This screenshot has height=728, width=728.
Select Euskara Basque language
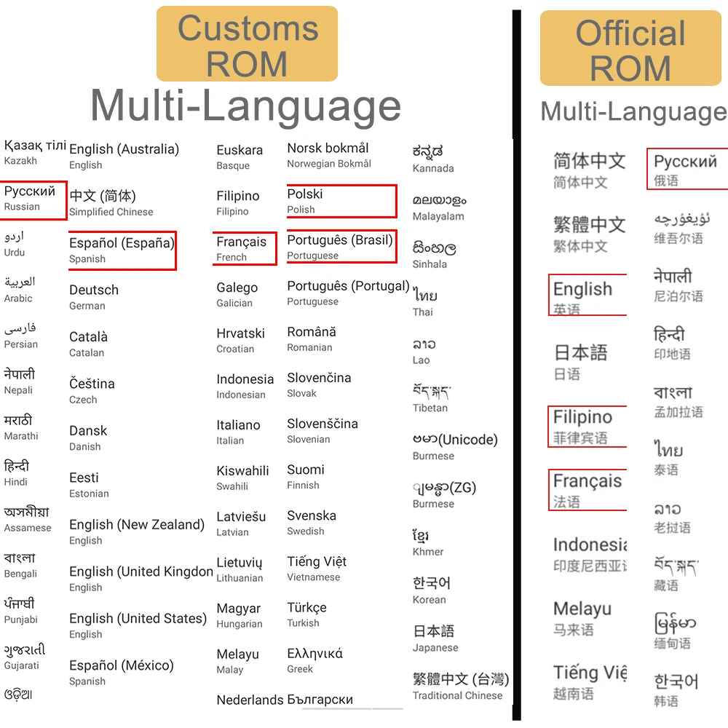pyautogui.click(x=240, y=157)
